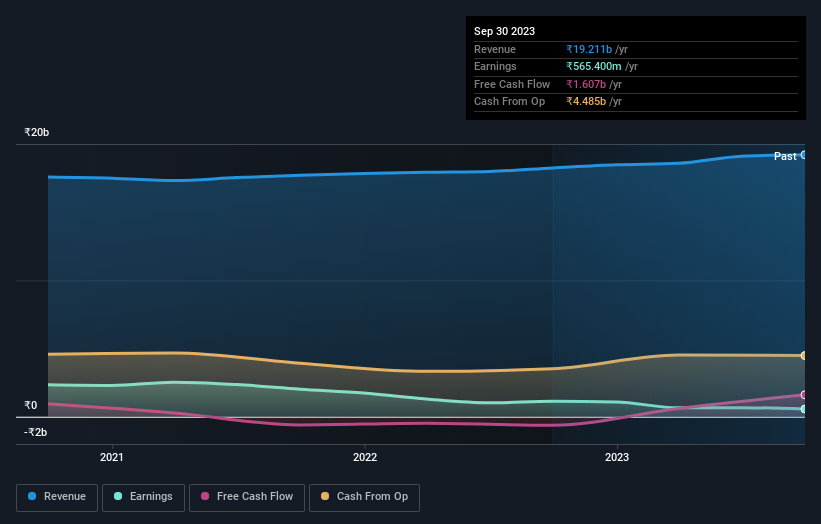Screen dimensions: 821x524
Task: Click the 2023 x-axis label
Action: click(x=617, y=457)
